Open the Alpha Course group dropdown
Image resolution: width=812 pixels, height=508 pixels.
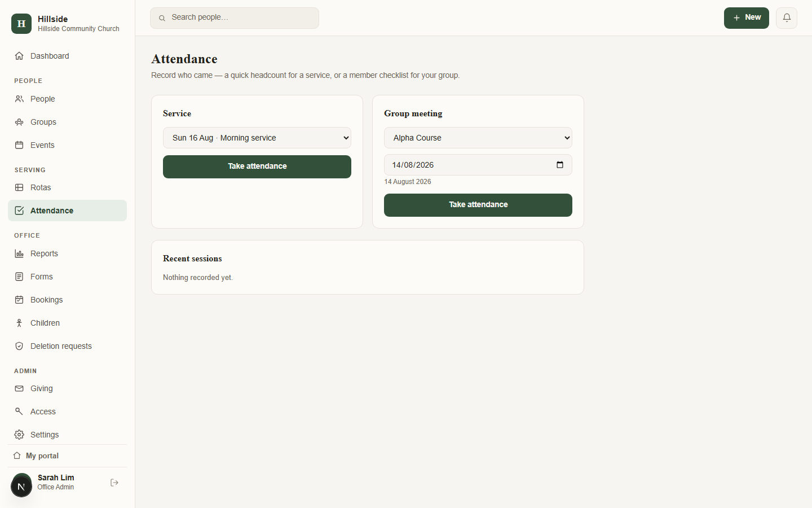point(478,138)
